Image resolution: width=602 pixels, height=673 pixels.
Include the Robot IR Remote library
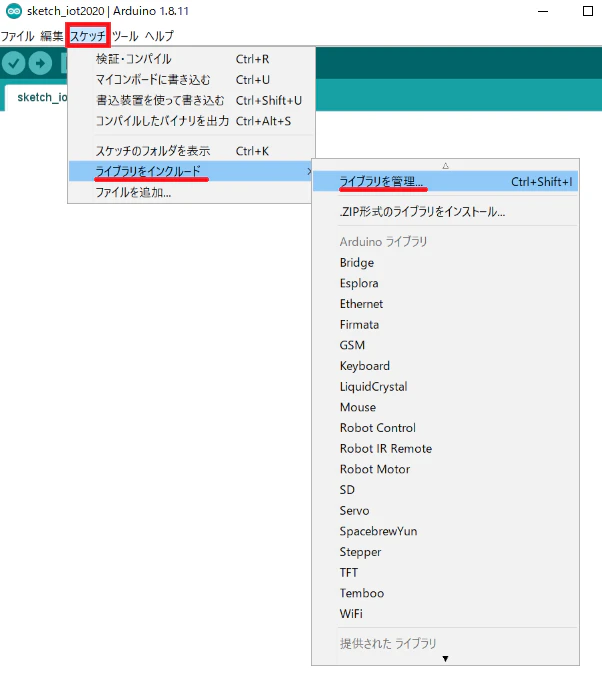[x=445, y=448]
